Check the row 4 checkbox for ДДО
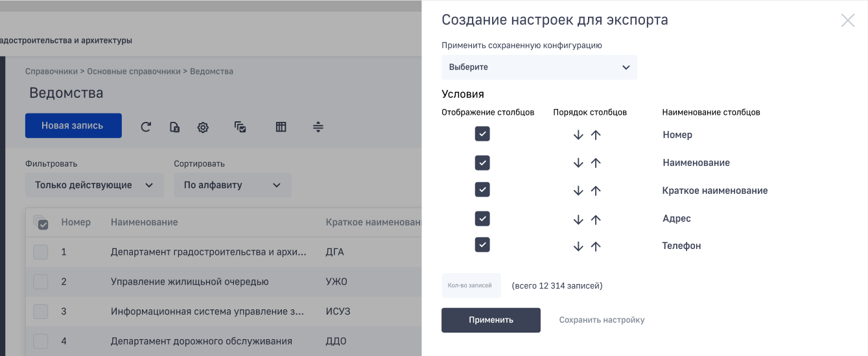 tap(41, 341)
